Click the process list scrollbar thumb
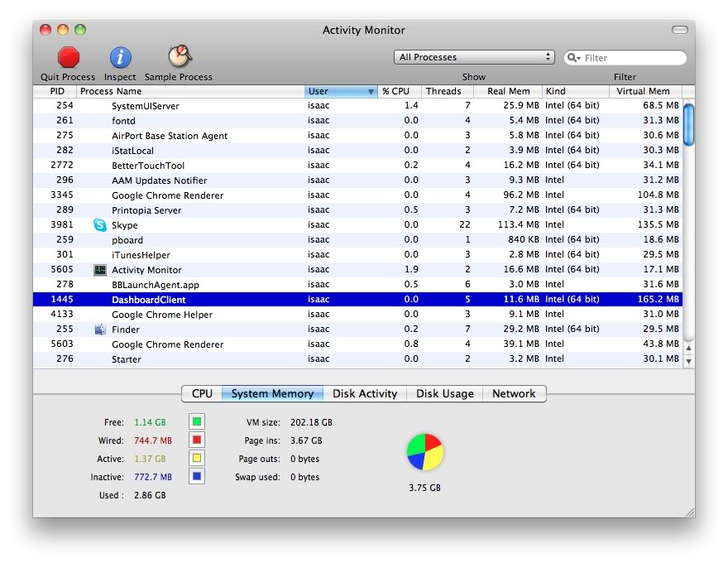 689,125
